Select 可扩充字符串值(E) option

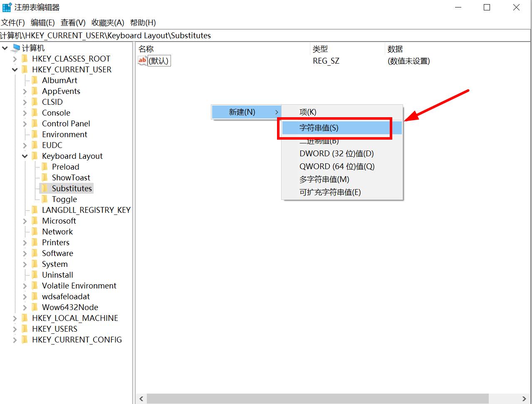click(x=330, y=192)
